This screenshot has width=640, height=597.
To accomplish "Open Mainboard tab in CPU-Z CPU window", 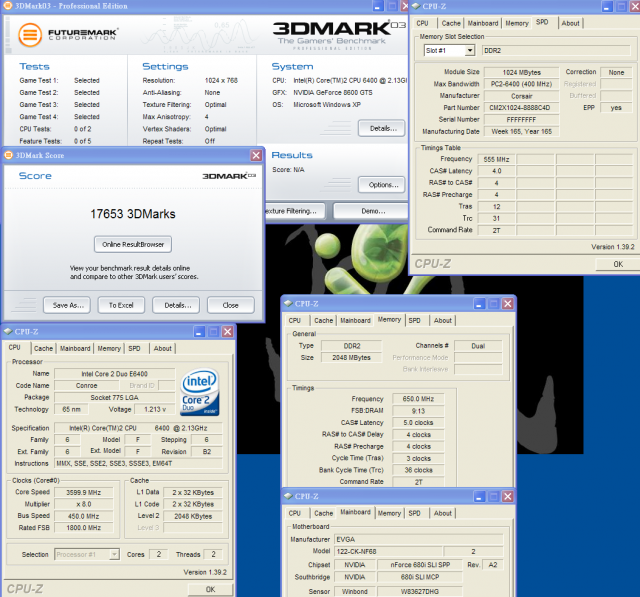I will (x=75, y=348).
